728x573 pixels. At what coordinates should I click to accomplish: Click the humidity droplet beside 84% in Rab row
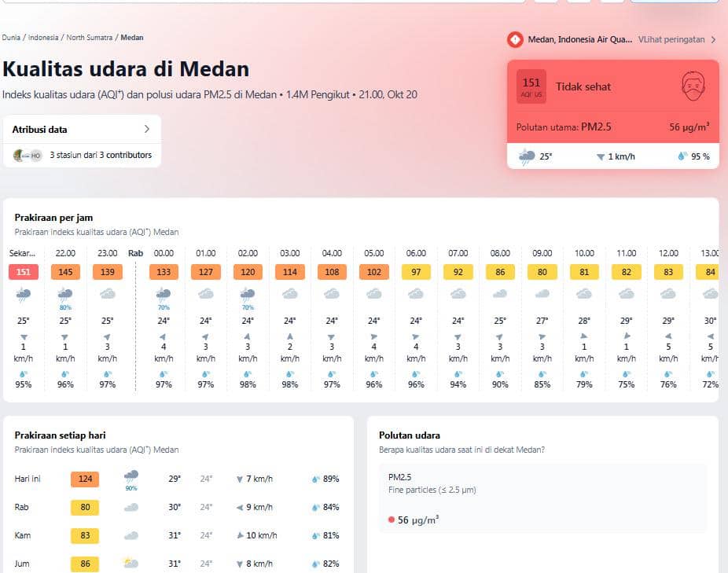316,508
